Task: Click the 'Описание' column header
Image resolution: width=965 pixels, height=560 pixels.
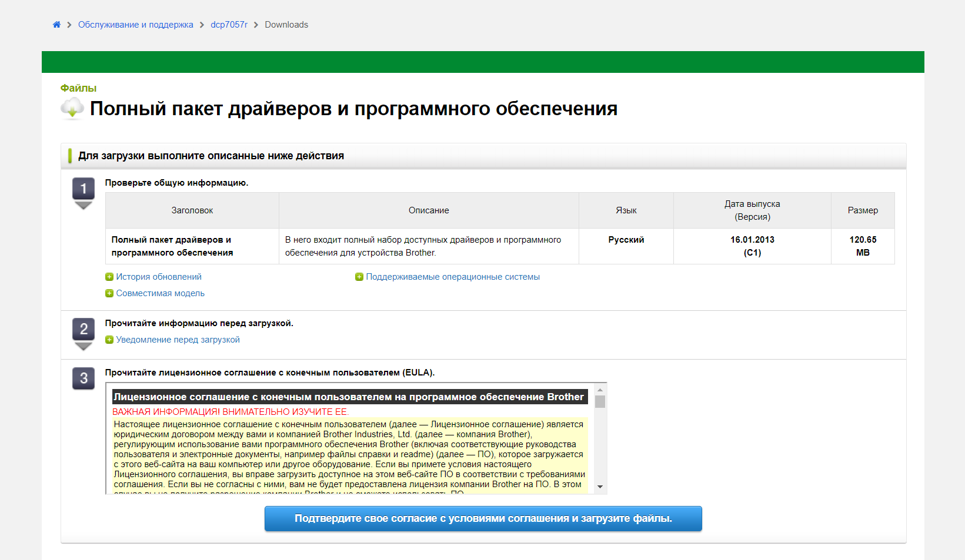Action: (x=429, y=210)
